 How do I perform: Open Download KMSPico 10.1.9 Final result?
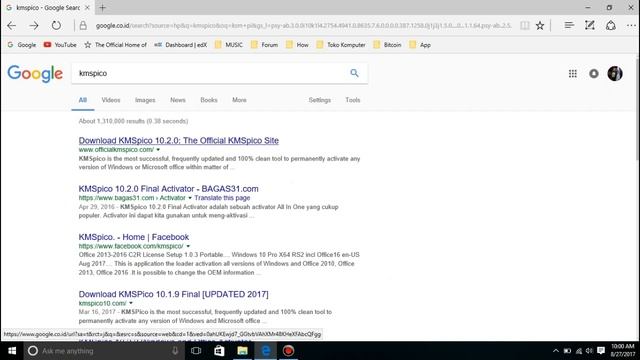[x=173, y=294]
